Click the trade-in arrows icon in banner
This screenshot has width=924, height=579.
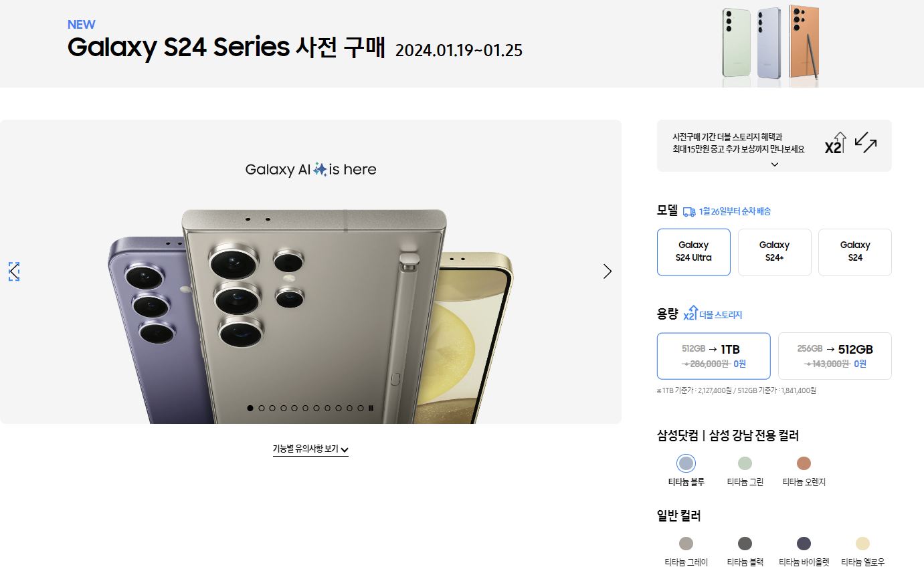click(x=866, y=142)
